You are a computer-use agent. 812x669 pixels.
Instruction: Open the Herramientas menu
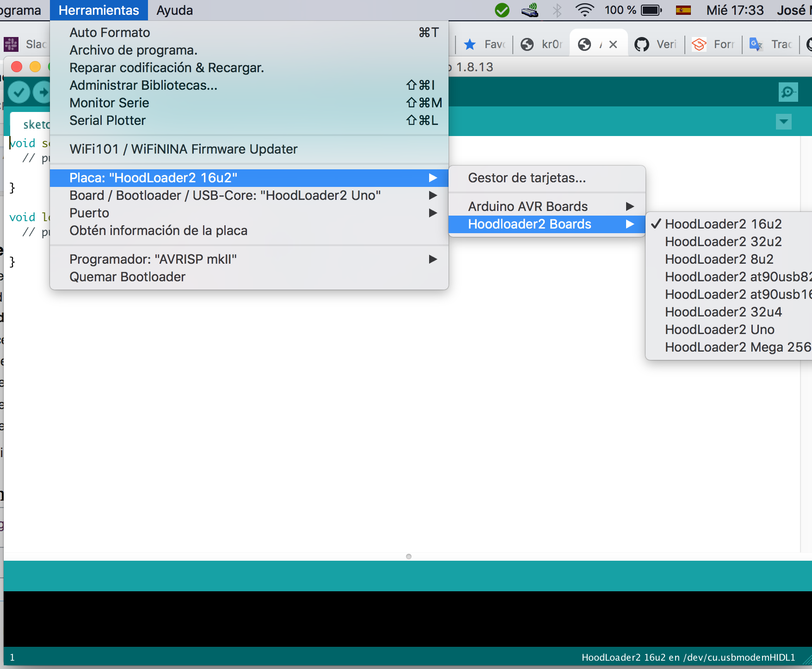(99, 10)
